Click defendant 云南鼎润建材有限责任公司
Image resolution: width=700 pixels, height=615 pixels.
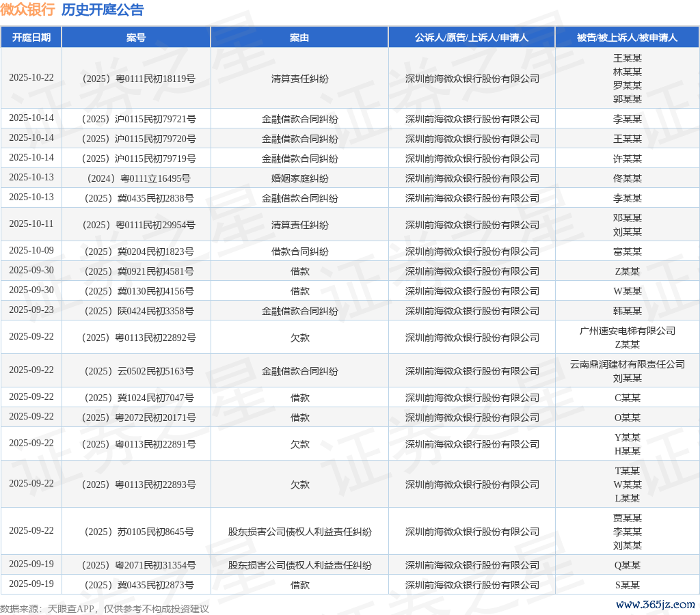[627, 364]
